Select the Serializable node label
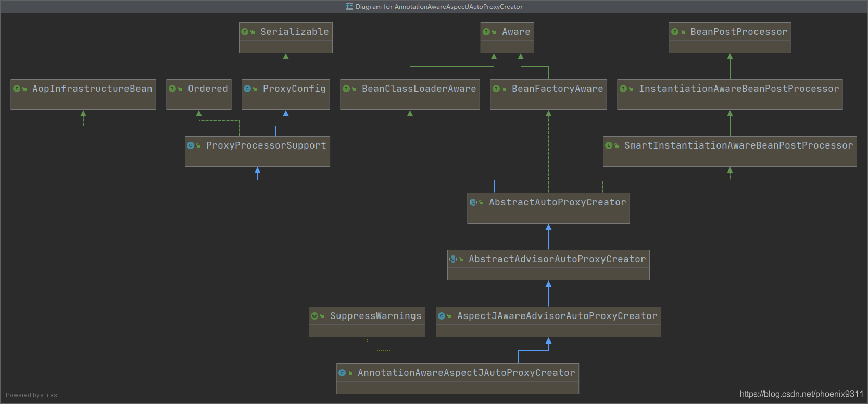Image resolution: width=868 pixels, height=404 pixels. pos(294,32)
